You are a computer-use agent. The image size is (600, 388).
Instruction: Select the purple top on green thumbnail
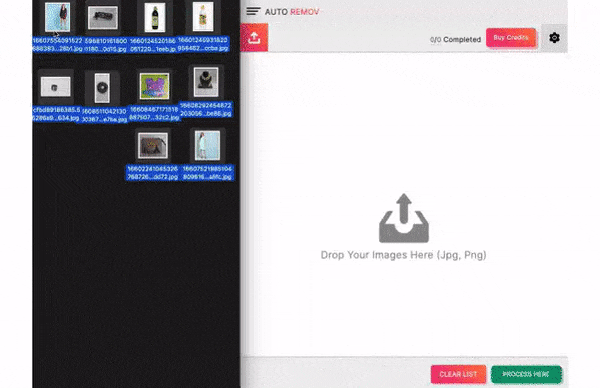point(154,86)
